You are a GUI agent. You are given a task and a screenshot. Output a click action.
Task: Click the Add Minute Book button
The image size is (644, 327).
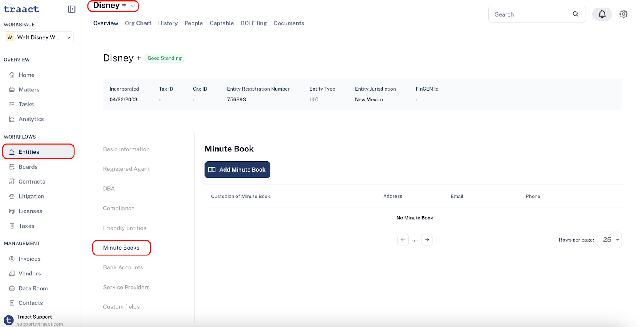(x=237, y=170)
